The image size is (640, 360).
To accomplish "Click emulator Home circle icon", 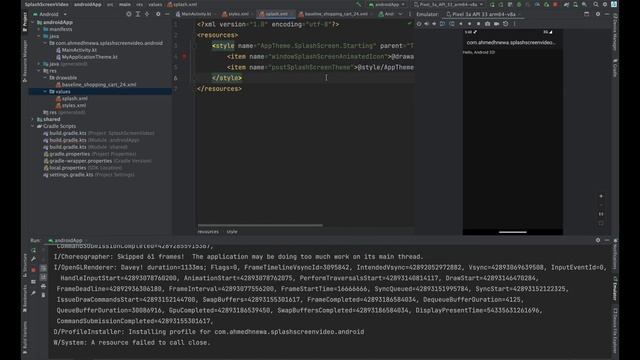I will (470, 24).
